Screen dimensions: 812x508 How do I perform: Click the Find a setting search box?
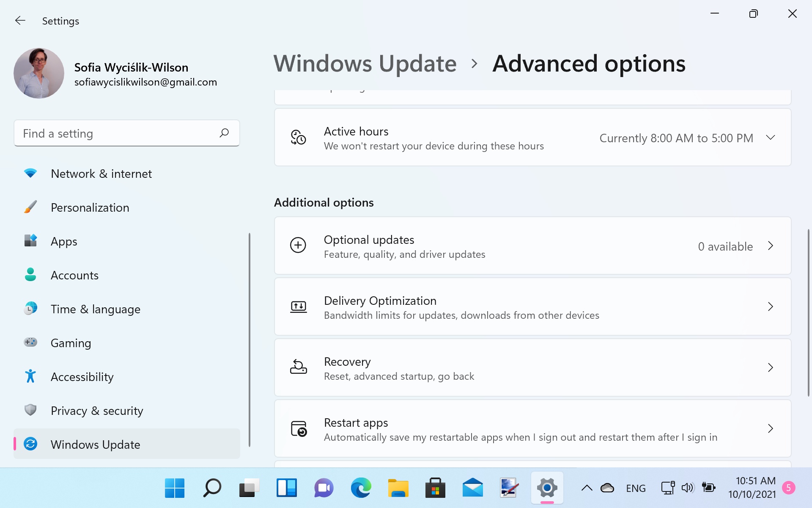(127, 133)
